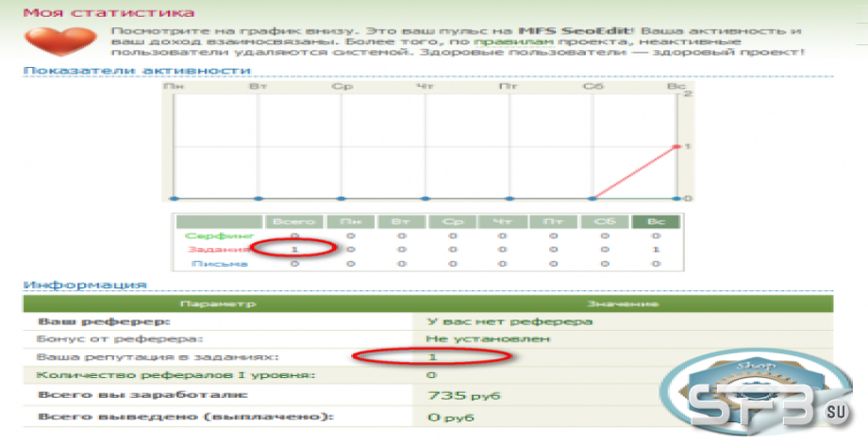Click the Серфинг row label
The height and width of the screenshot is (443, 868).
tap(219, 236)
